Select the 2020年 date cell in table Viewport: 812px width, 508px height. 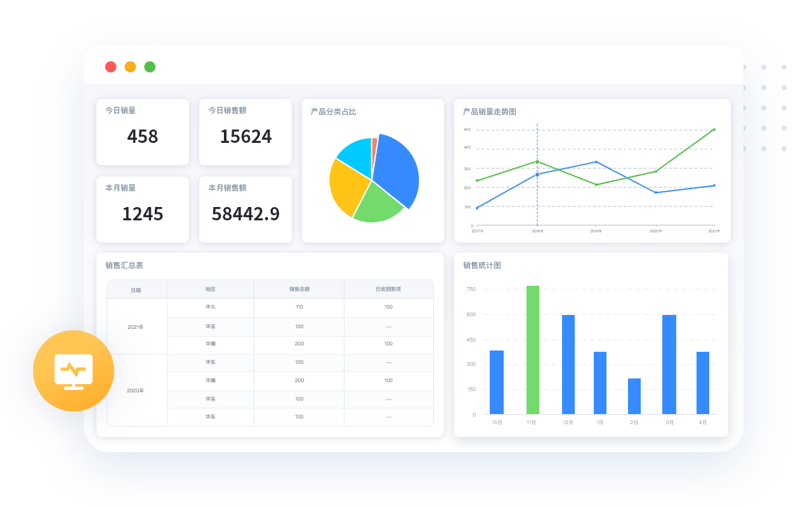point(136,391)
